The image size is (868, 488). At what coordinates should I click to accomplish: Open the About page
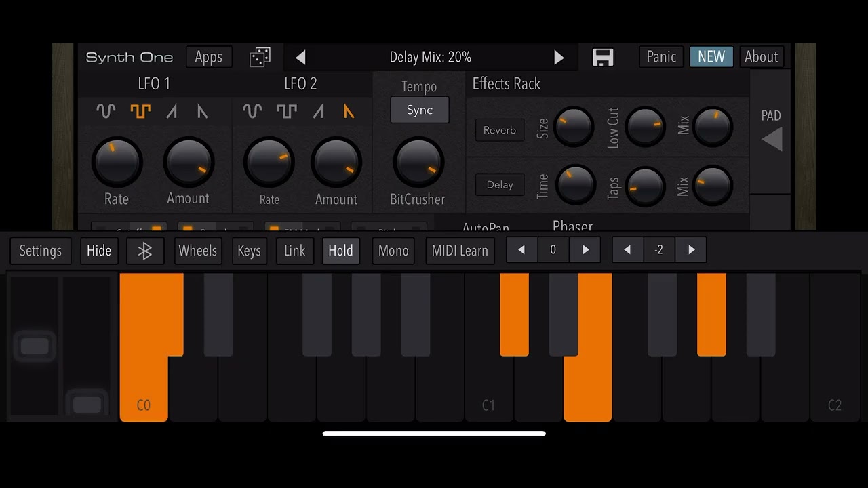(x=761, y=57)
